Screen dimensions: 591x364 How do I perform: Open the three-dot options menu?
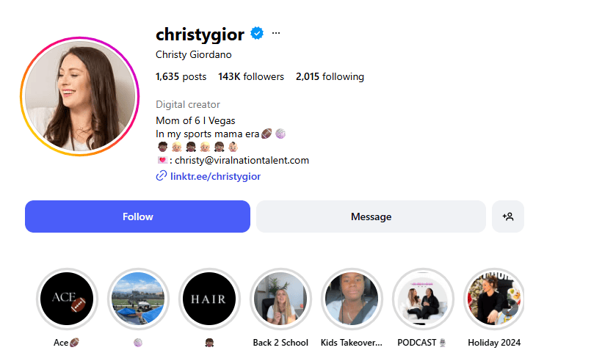pyautogui.click(x=276, y=33)
